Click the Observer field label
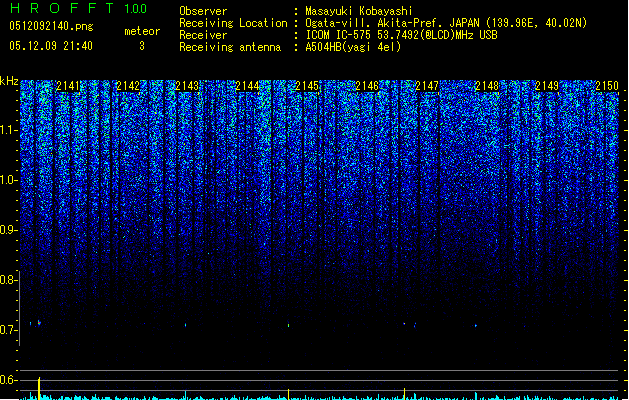Viewport: 629px width, 400px height. click(203, 11)
